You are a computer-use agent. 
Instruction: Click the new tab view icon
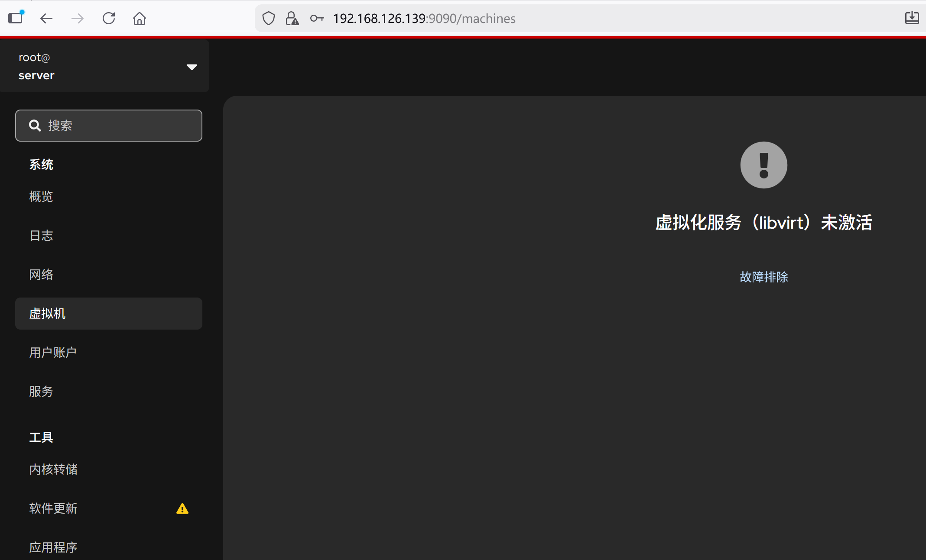point(16,18)
